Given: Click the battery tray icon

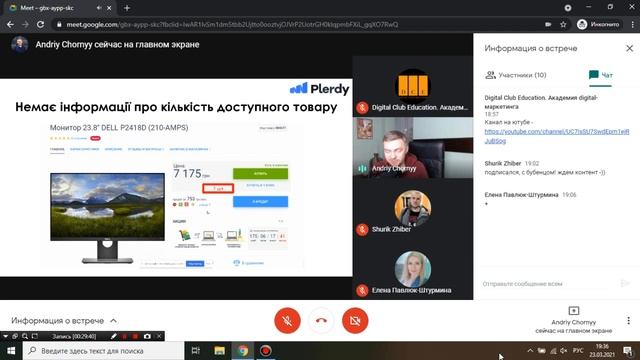Looking at the screenshot, I should [542, 351].
